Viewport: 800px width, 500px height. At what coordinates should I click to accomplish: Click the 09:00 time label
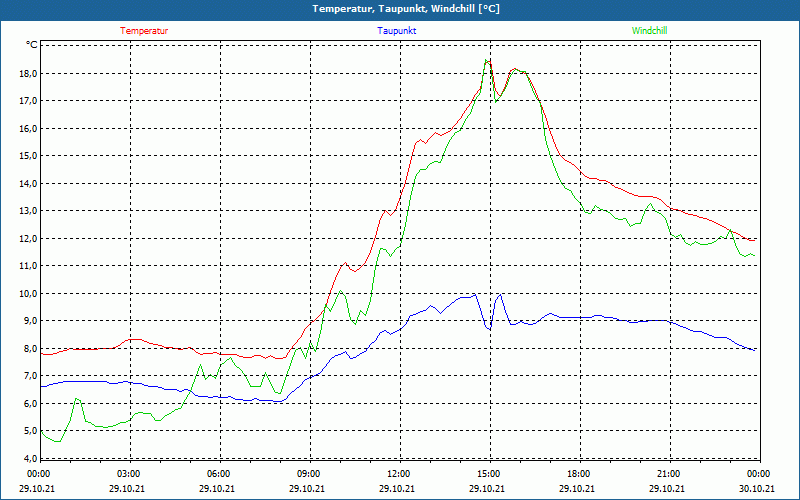[310, 474]
